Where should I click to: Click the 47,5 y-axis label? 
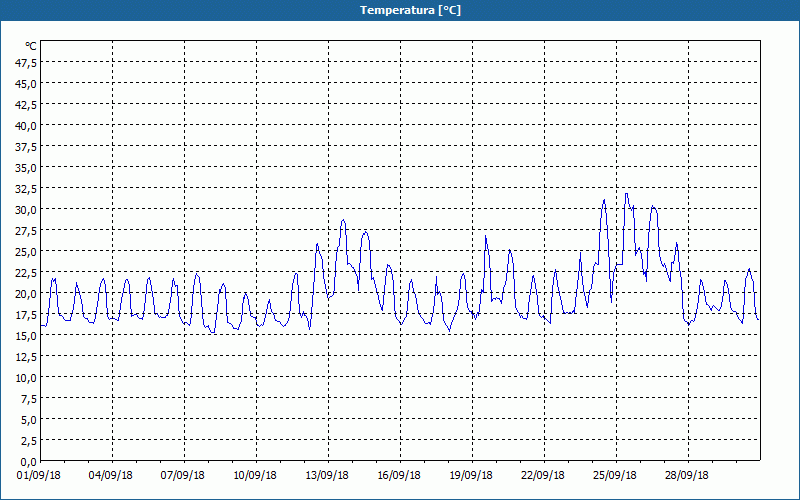point(26,63)
